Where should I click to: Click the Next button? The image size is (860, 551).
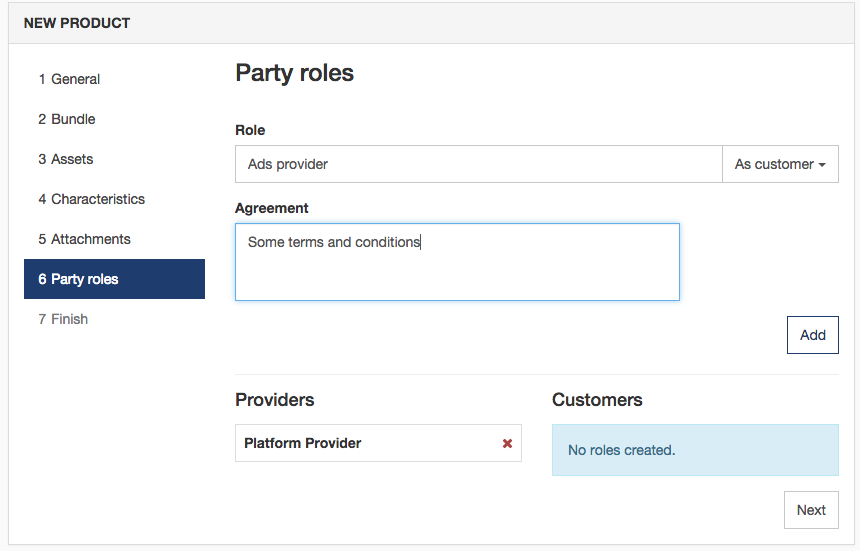[x=811, y=510]
